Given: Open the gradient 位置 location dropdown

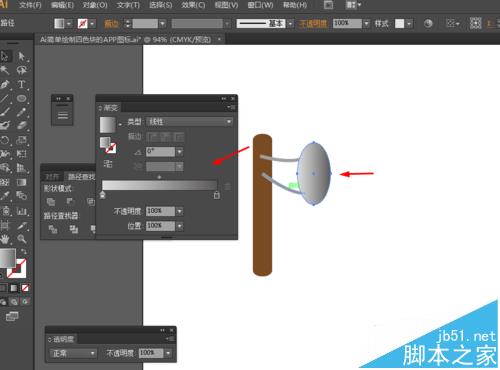Looking at the screenshot, I should pos(180,226).
